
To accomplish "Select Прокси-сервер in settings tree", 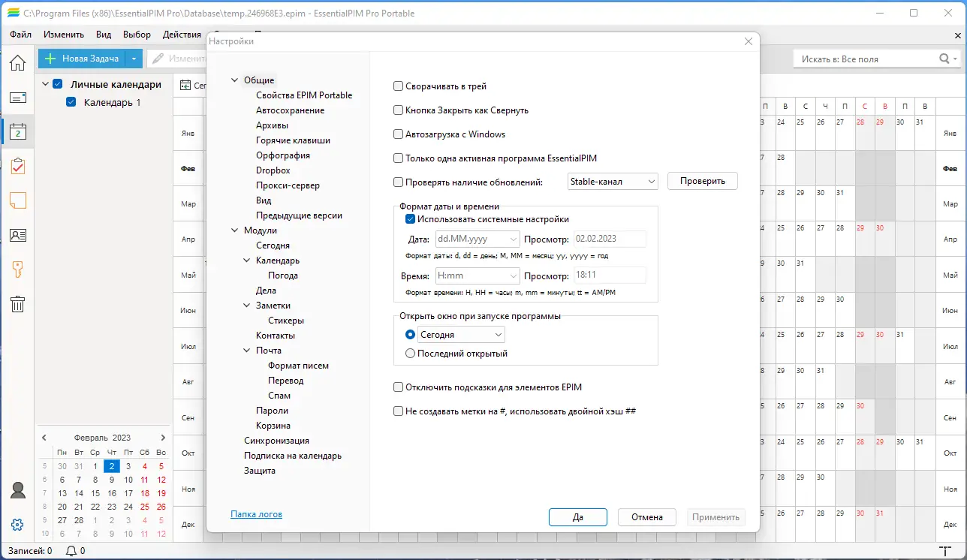I will (288, 185).
